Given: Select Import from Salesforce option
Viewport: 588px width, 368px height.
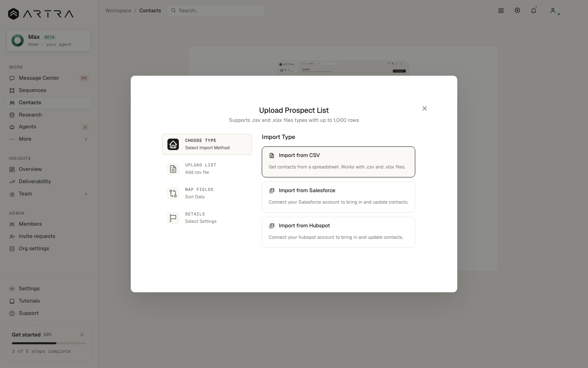Looking at the screenshot, I should [x=339, y=197].
